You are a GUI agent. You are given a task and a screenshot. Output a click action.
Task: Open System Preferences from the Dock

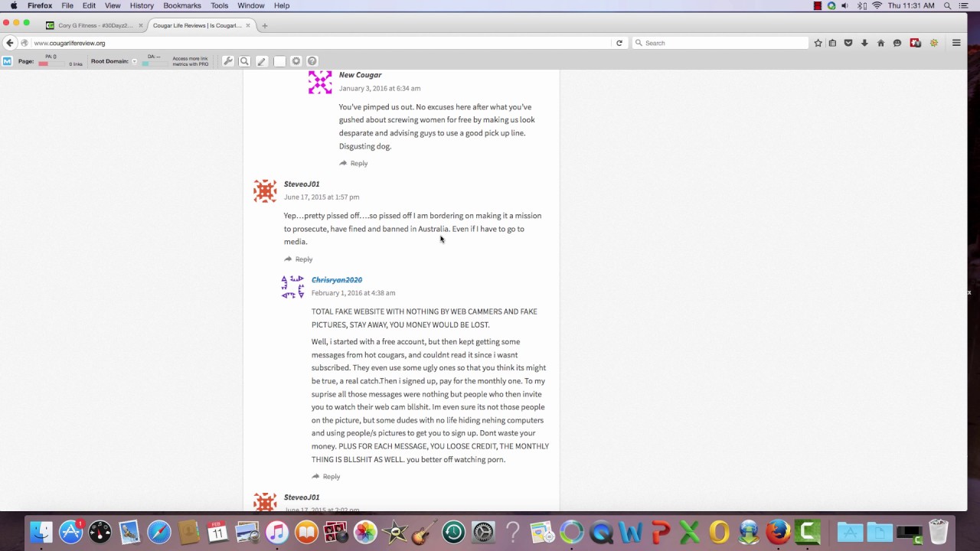pyautogui.click(x=483, y=532)
